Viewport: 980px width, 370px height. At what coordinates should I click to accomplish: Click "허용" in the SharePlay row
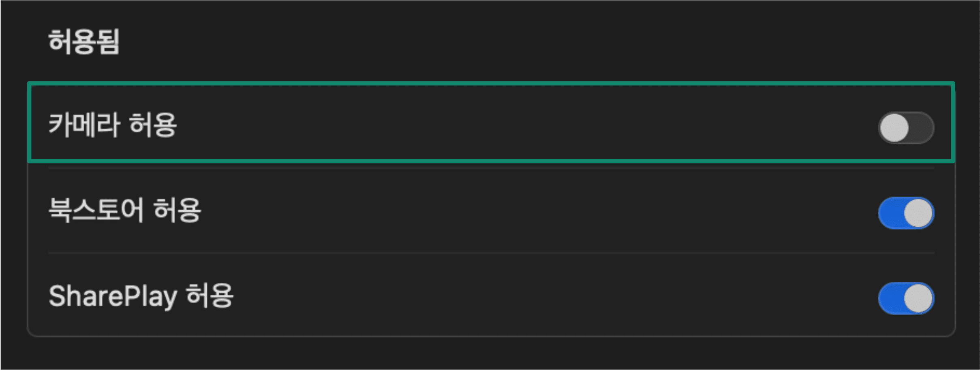(x=210, y=296)
